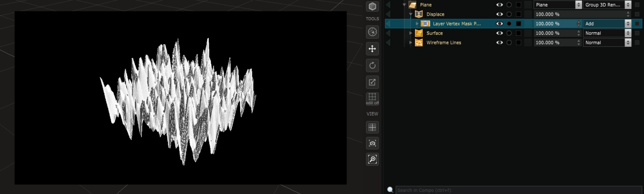
Task: Click the Surface opacity 100.000 % field
Action: pos(557,33)
